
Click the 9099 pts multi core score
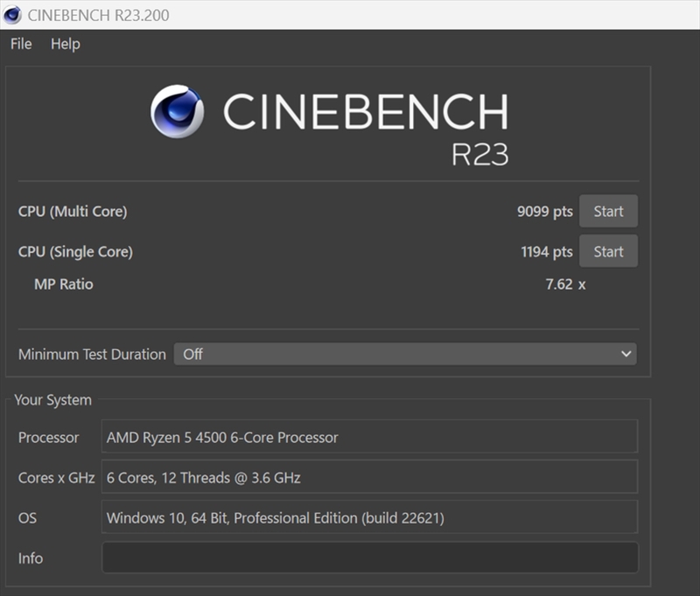click(x=544, y=211)
